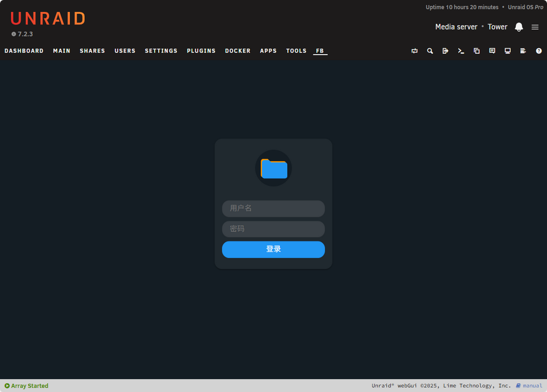Viewport: 547px width, 392px height.
Task: Click the search magnifier icon in toolbar
Action: point(430,51)
